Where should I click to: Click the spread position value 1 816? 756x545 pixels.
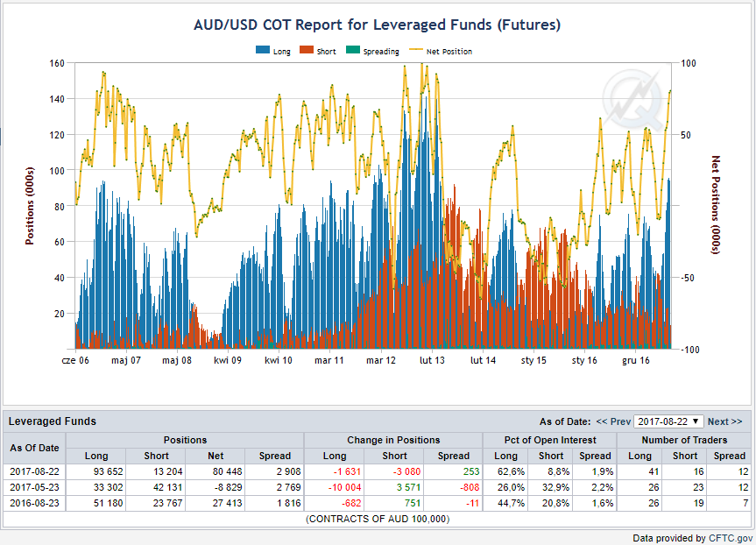pyautogui.click(x=289, y=504)
